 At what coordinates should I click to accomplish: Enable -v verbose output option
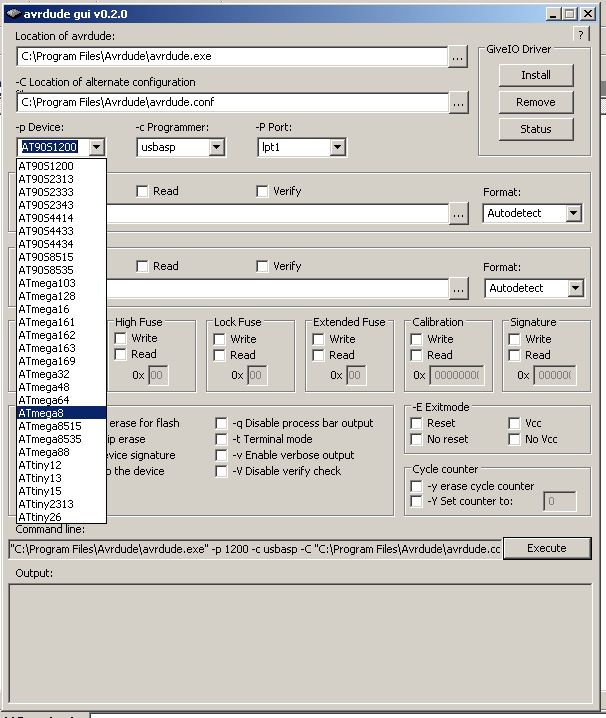pyautogui.click(x=221, y=455)
